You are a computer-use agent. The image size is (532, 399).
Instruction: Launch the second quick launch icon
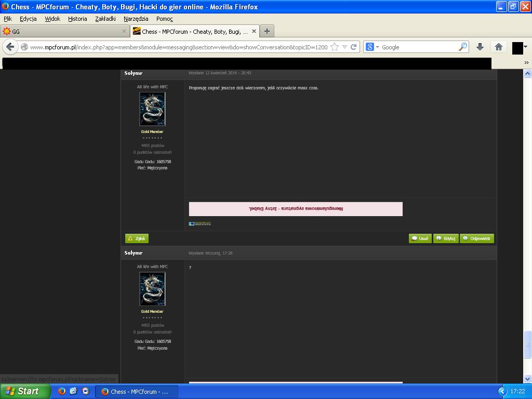pos(74,391)
